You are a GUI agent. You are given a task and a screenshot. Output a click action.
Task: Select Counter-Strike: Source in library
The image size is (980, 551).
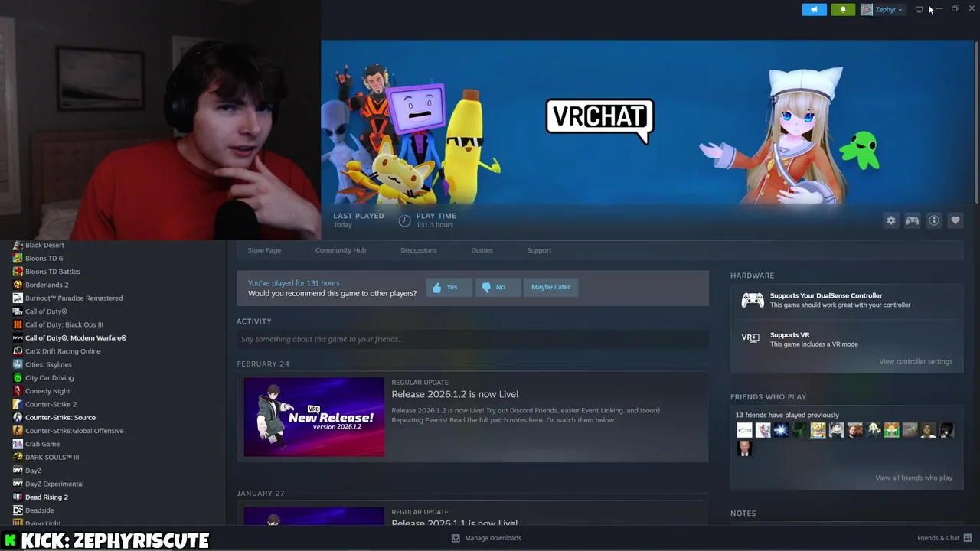pos(60,417)
